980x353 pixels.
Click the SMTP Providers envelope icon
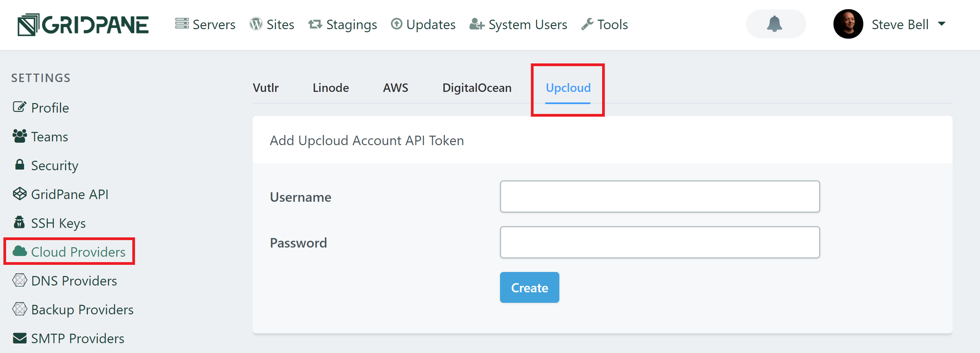pyautogui.click(x=19, y=338)
